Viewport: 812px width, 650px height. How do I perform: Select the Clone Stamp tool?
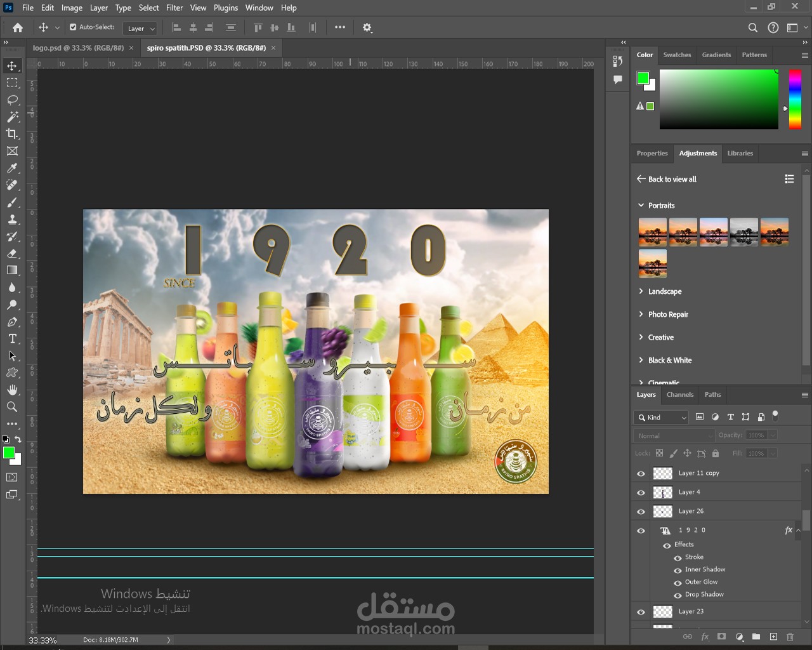tap(12, 220)
